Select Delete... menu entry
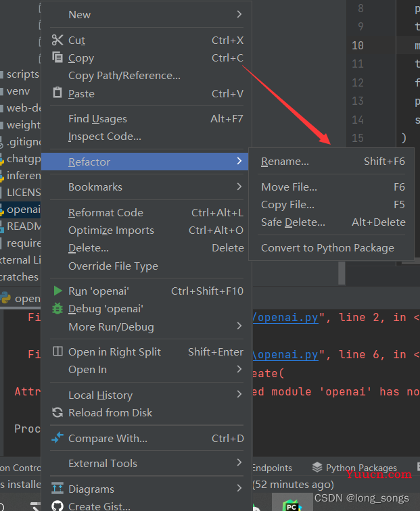 click(147, 248)
